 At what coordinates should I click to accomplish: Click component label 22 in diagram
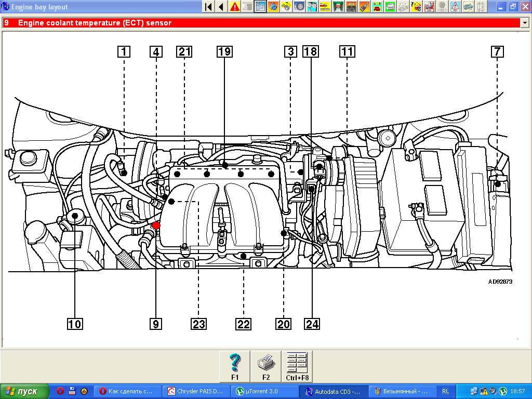(244, 324)
